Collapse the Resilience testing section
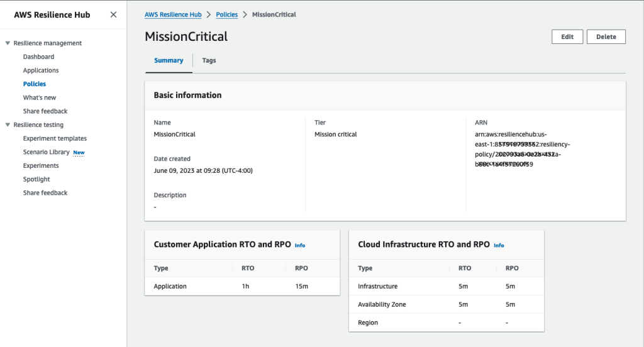 pos(8,125)
